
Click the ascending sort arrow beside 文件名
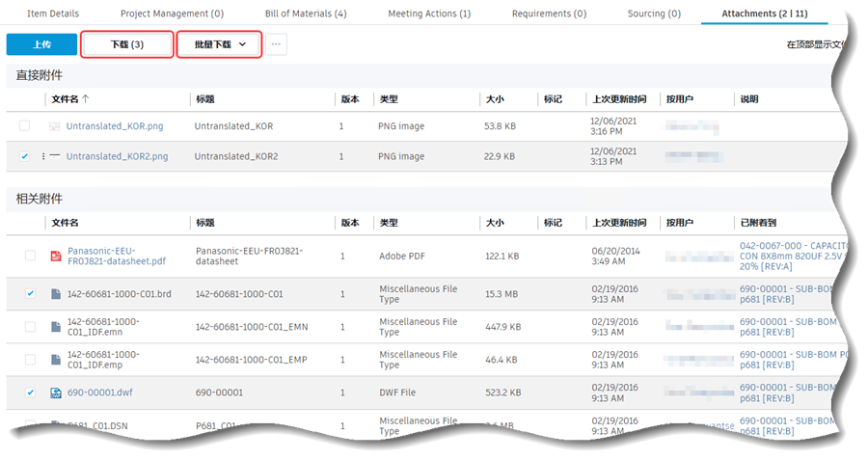(x=85, y=99)
